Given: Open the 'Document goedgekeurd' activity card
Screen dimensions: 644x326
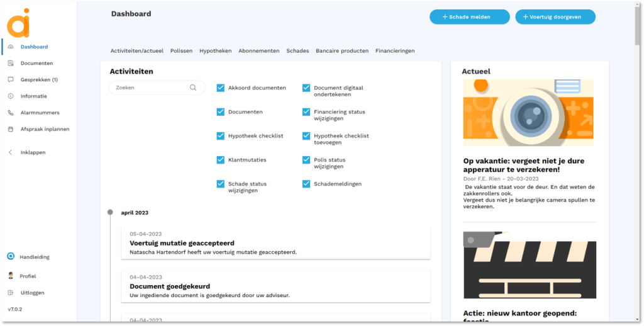Looking at the screenshot, I should 275,286.
